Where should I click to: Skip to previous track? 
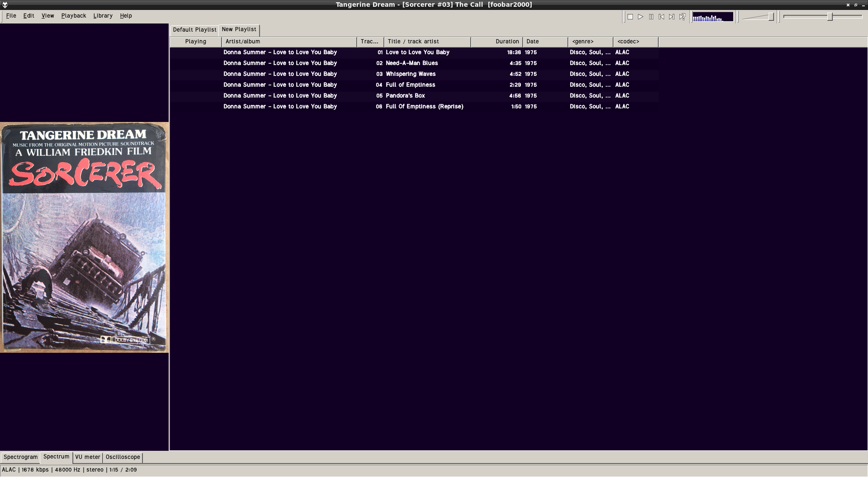click(x=661, y=17)
